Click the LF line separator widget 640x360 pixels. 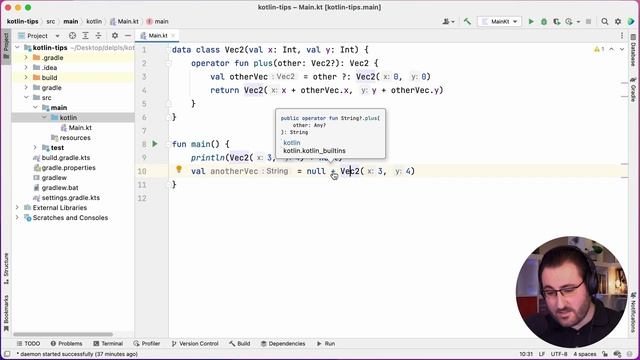[542, 354]
